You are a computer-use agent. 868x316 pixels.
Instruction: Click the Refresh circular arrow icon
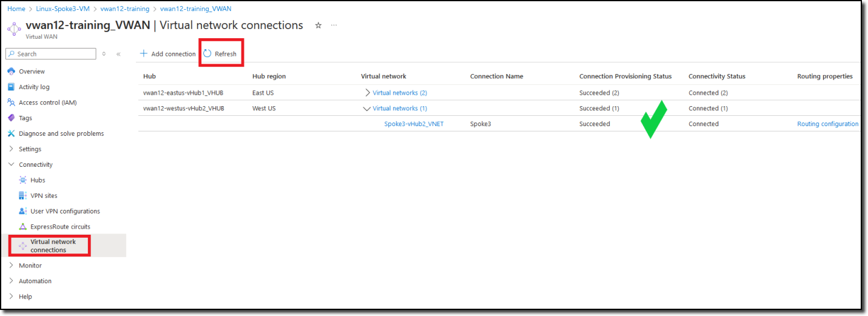tap(207, 53)
